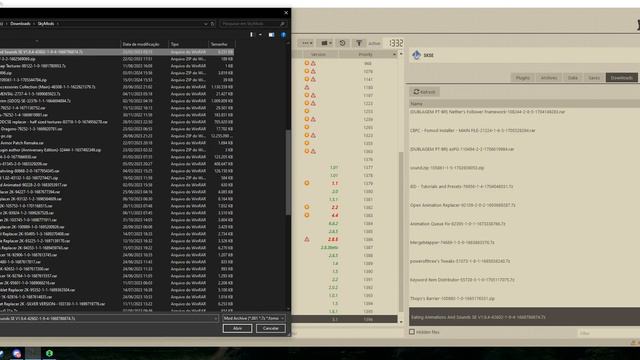Click the orange flag icon in priority 1255 row
Image resolution: width=640 pixels, height=360 pixels.
click(307, 111)
